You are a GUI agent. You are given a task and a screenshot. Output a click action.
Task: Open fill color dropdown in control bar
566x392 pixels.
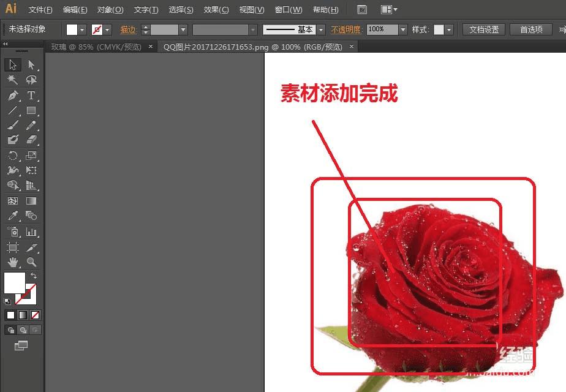click(x=82, y=29)
